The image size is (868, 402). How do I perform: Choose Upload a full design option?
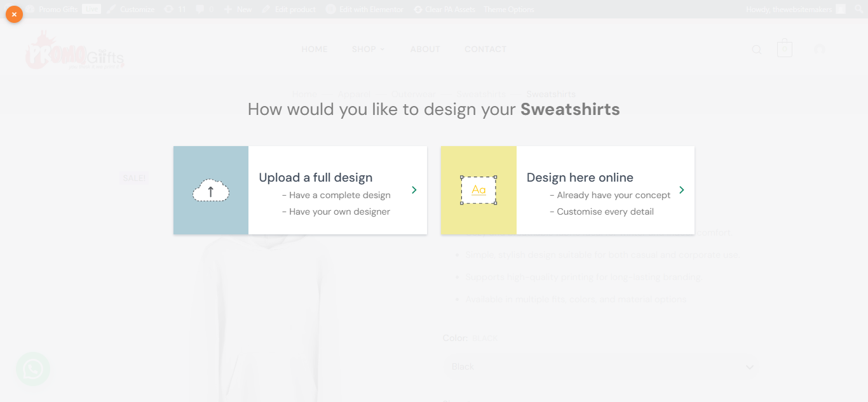point(316,178)
